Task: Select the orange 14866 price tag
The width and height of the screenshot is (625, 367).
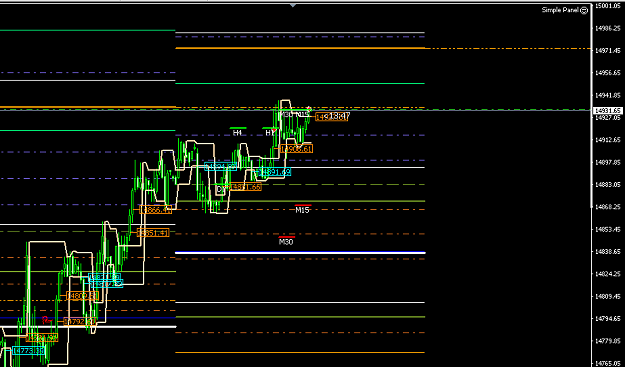Action: click(x=155, y=210)
